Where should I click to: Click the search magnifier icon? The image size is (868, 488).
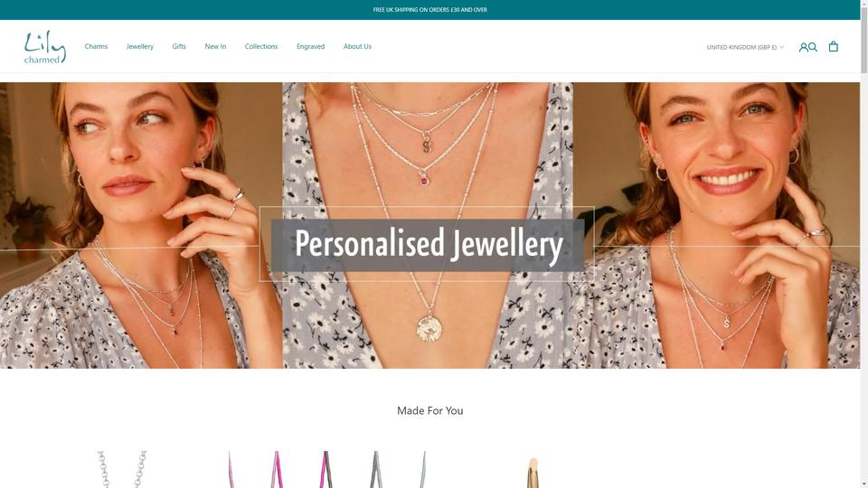point(813,47)
